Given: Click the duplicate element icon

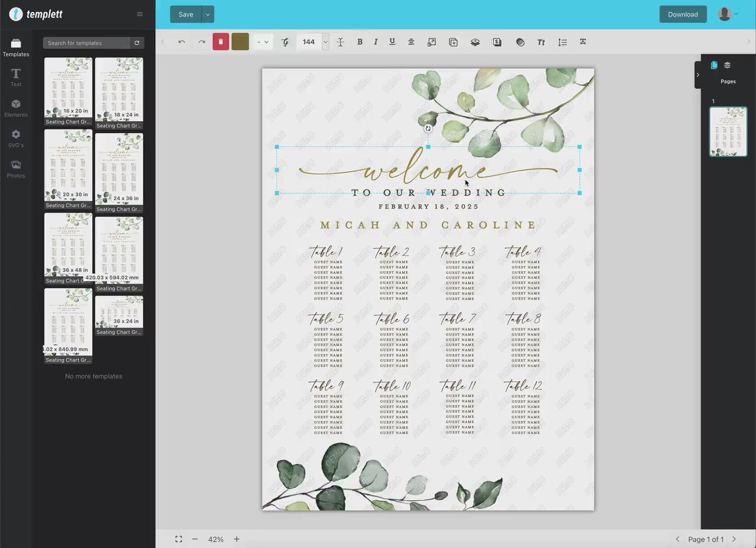Looking at the screenshot, I should (x=453, y=42).
